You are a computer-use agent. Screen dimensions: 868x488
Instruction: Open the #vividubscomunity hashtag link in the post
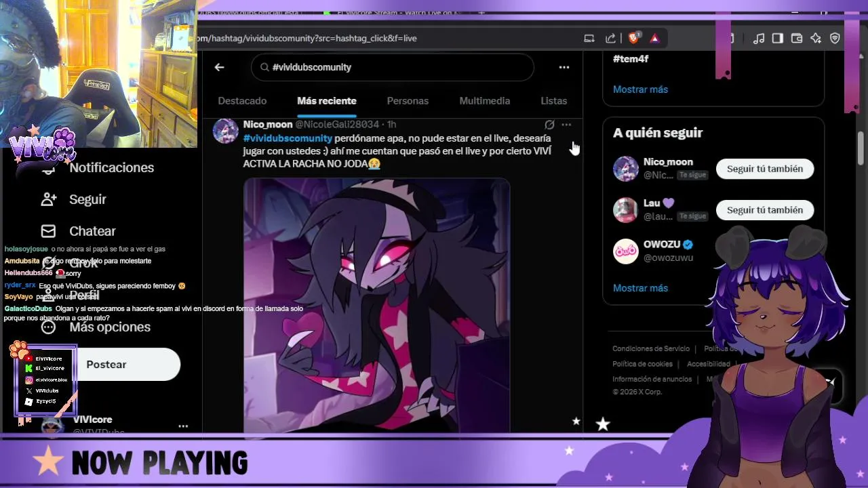pyautogui.click(x=288, y=138)
